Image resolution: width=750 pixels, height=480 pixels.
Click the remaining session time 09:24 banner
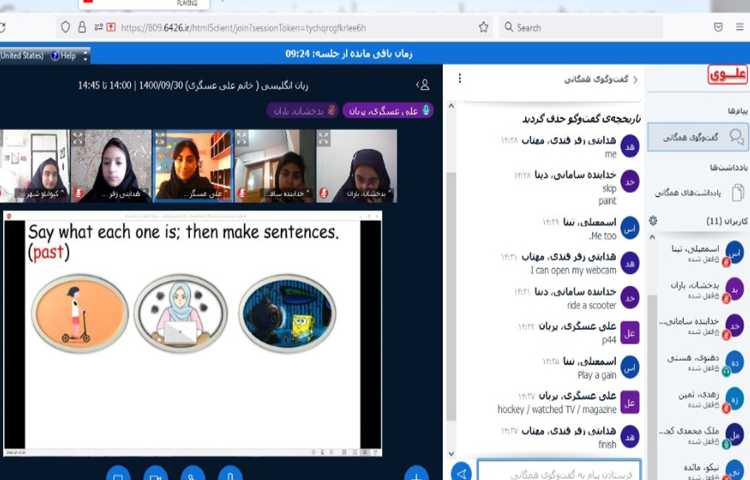pyautogui.click(x=349, y=54)
